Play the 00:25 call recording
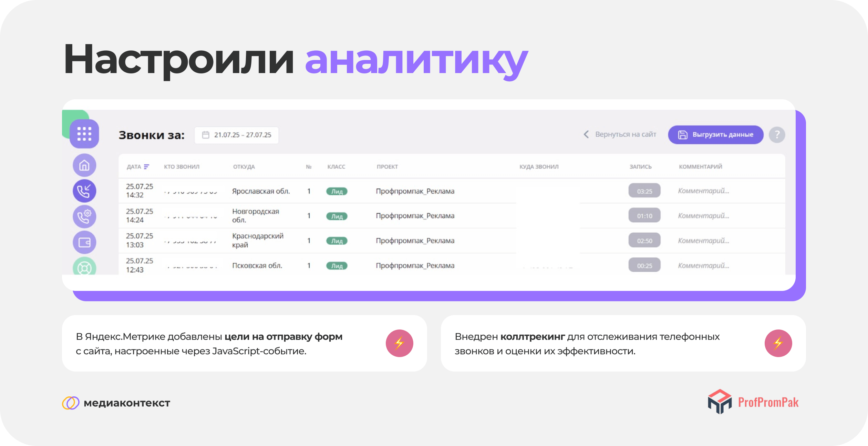This screenshot has width=868, height=446. point(644,265)
